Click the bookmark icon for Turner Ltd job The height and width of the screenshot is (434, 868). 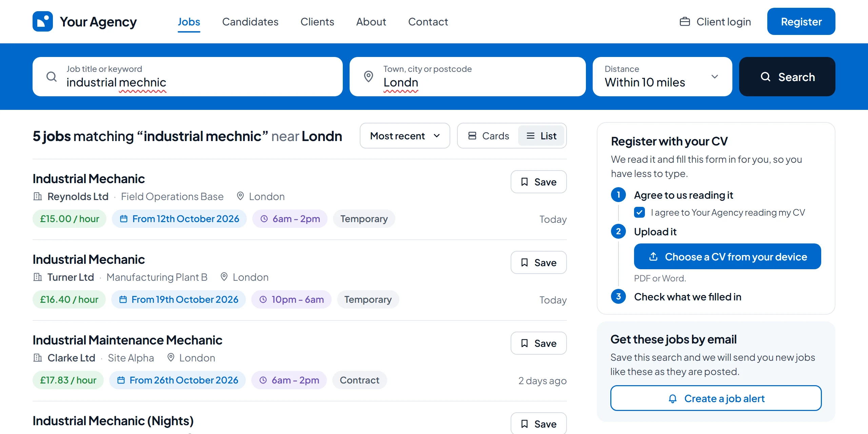click(x=525, y=263)
